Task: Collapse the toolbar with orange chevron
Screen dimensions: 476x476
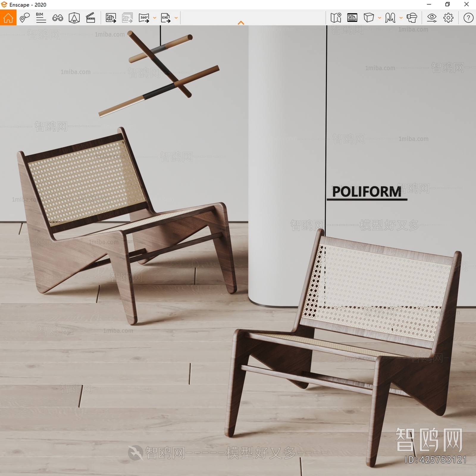Action: 241,23
